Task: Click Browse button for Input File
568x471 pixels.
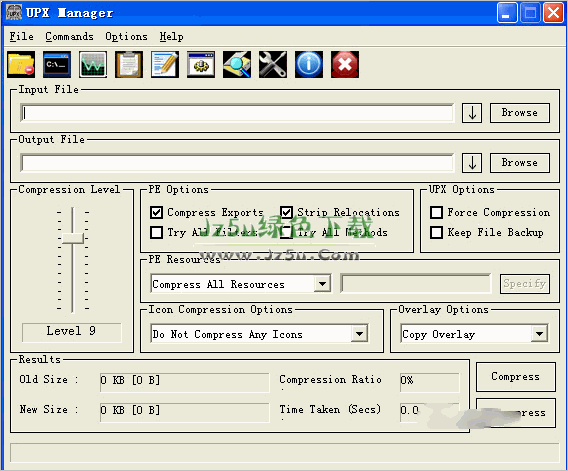Action: coord(520,113)
